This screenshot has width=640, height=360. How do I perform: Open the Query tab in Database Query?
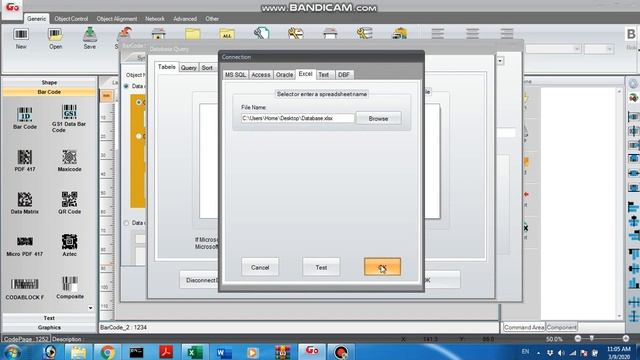[189, 68]
